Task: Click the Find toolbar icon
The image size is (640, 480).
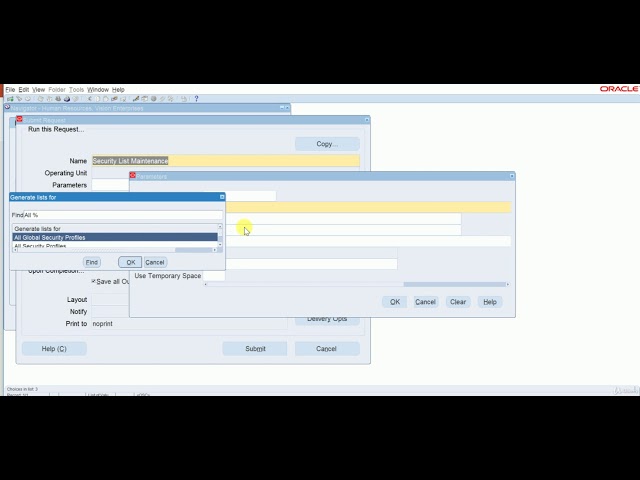Action: click(19, 99)
